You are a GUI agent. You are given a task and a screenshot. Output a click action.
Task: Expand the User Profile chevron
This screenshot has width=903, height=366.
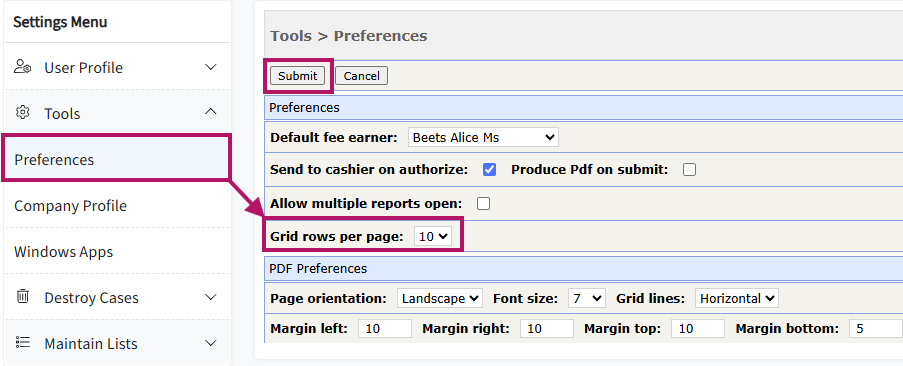pos(211,67)
